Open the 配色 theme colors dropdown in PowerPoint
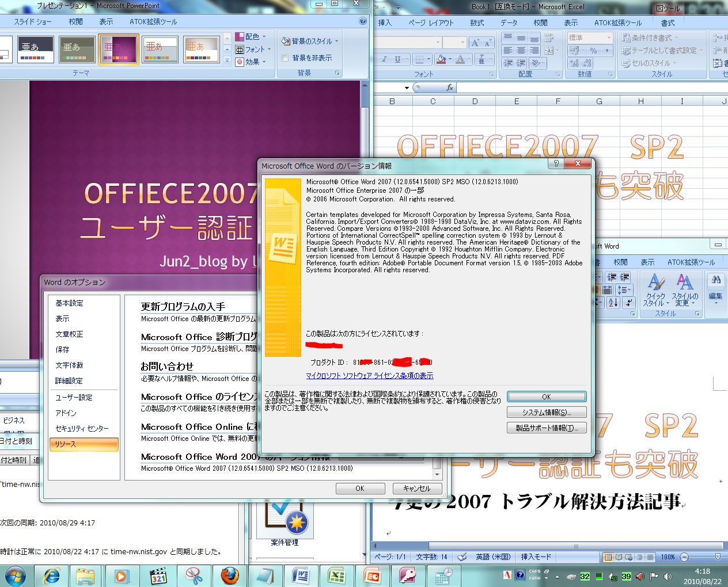Screen dimensions: 728x587 click(251, 36)
